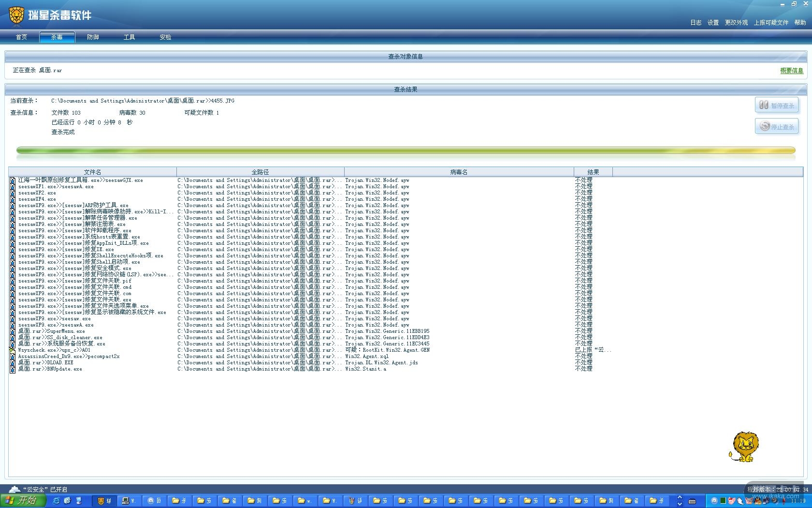Screen dimensions: 812x508
Task: Click the keyboard language bar icon
Action: pos(692,501)
